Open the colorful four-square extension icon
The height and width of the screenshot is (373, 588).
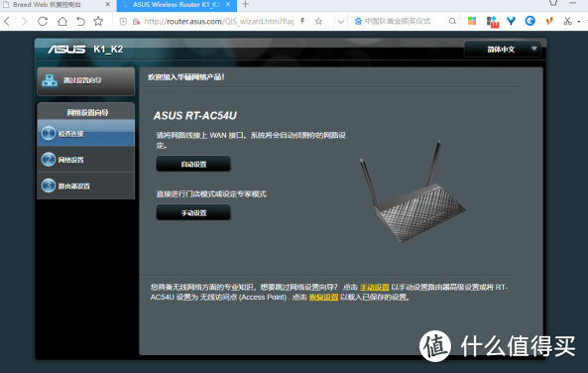[472, 21]
